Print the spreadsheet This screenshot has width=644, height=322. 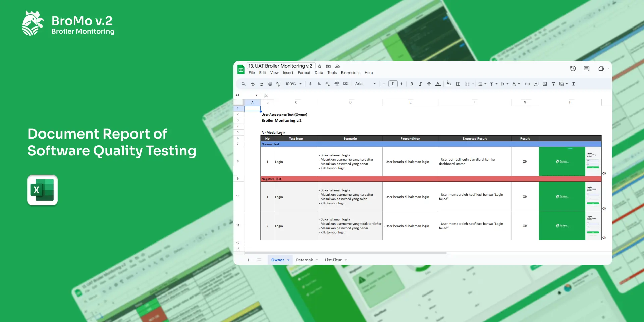[x=270, y=84]
